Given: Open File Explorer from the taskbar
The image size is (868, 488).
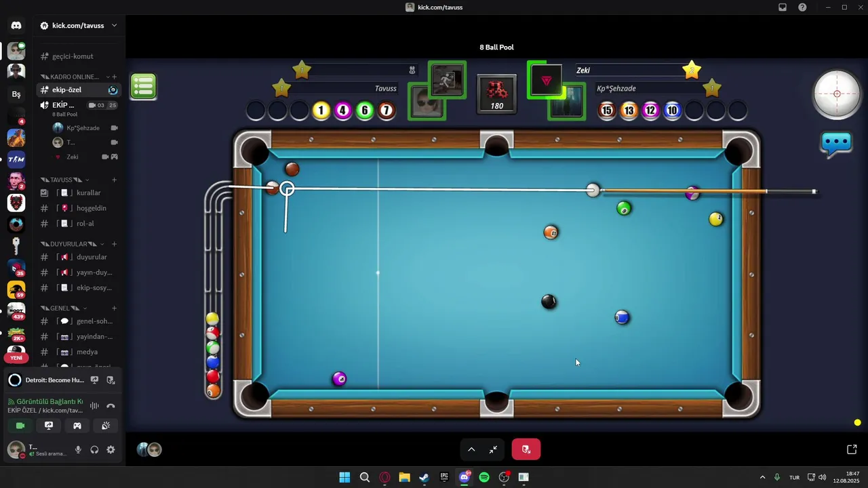Looking at the screenshot, I should click(404, 477).
